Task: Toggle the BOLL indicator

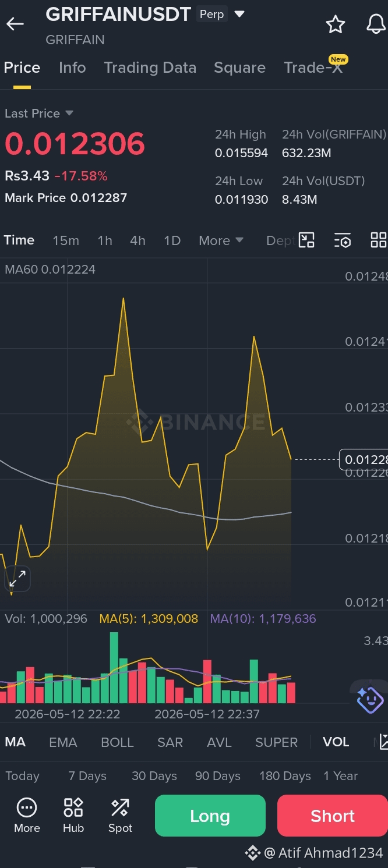Action: pyautogui.click(x=117, y=742)
